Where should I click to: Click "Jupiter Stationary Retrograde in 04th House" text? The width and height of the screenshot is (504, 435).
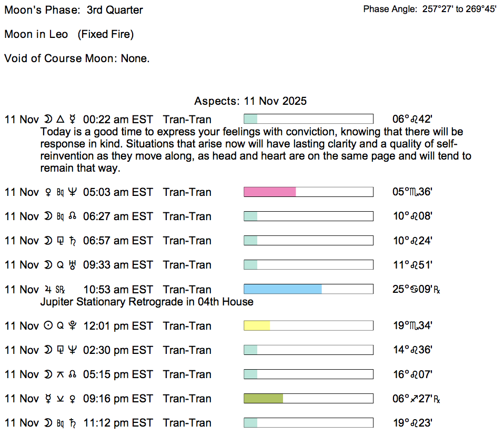[x=147, y=302]
